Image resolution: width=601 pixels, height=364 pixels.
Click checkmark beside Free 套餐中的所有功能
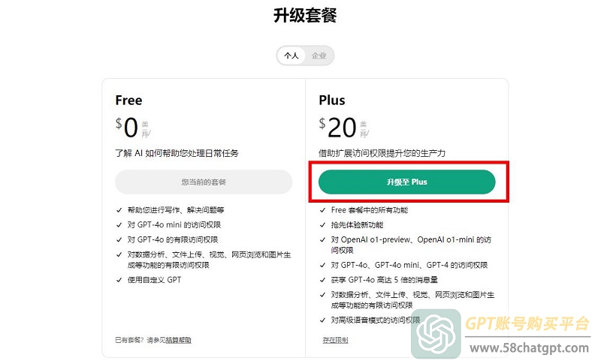[x=323, y=210]
